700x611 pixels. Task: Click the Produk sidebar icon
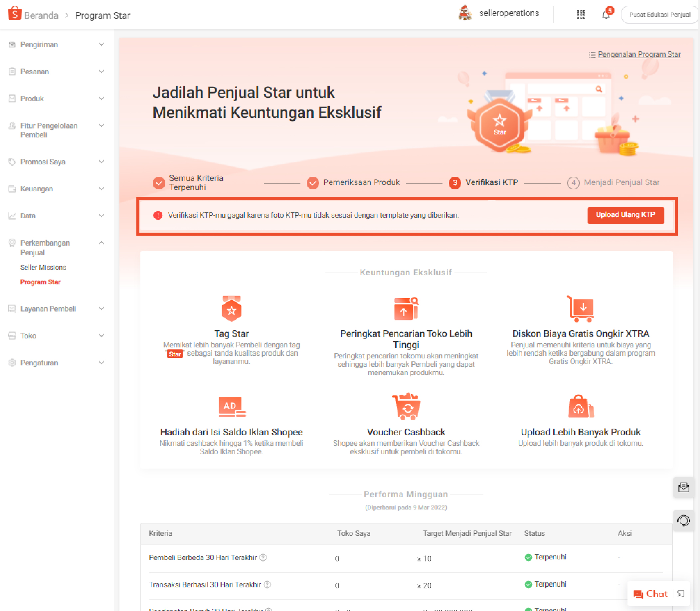pos(12,99)
